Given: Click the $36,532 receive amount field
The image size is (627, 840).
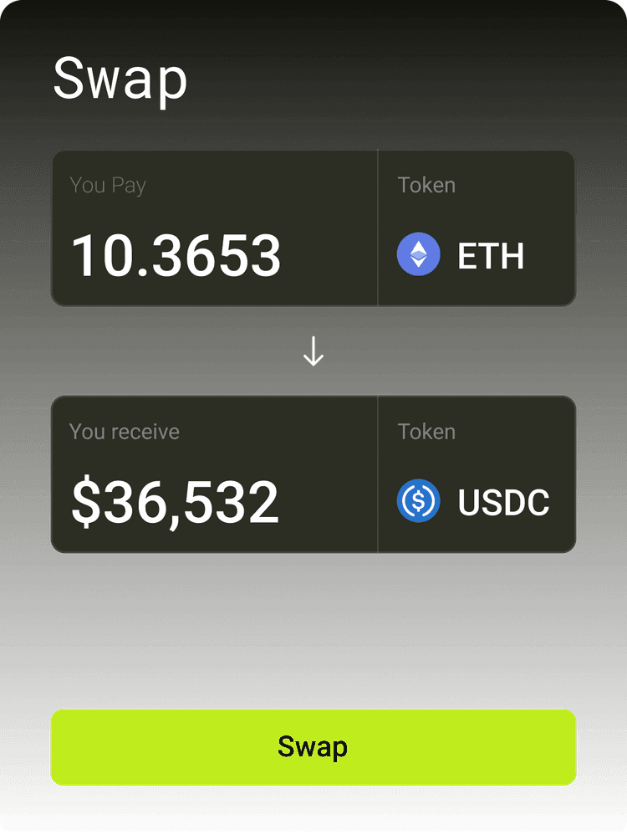Looking at the screenshot, I should point(175,502).
